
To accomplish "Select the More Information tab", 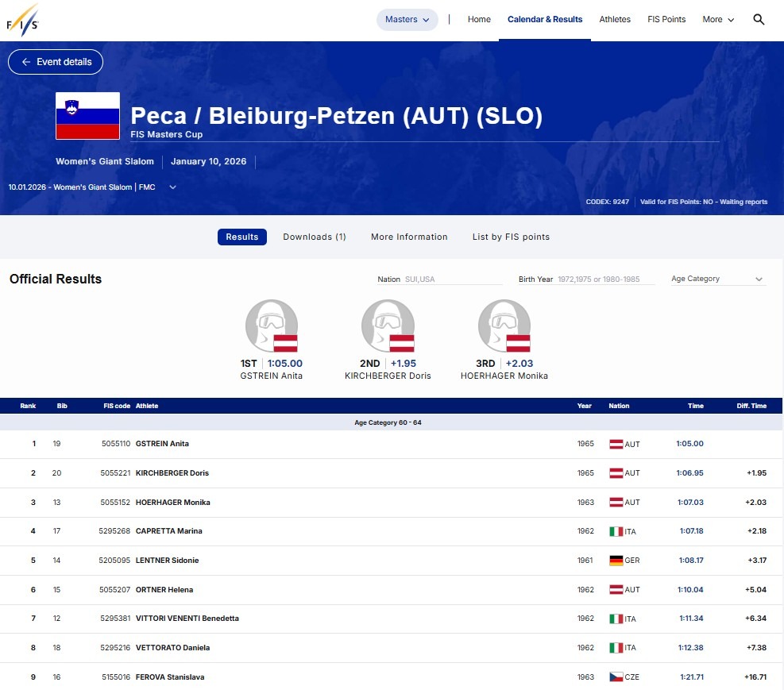I will (409, 237).
